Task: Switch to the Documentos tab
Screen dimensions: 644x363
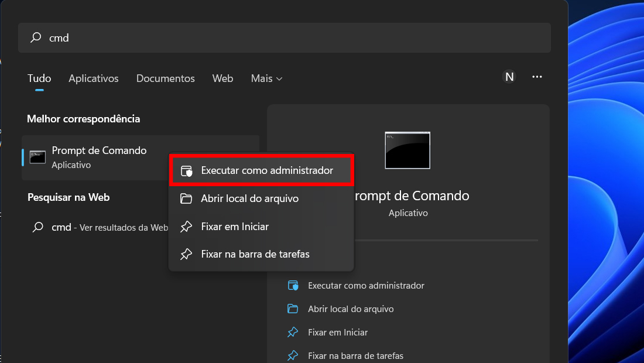Action: tap(166, 78)
